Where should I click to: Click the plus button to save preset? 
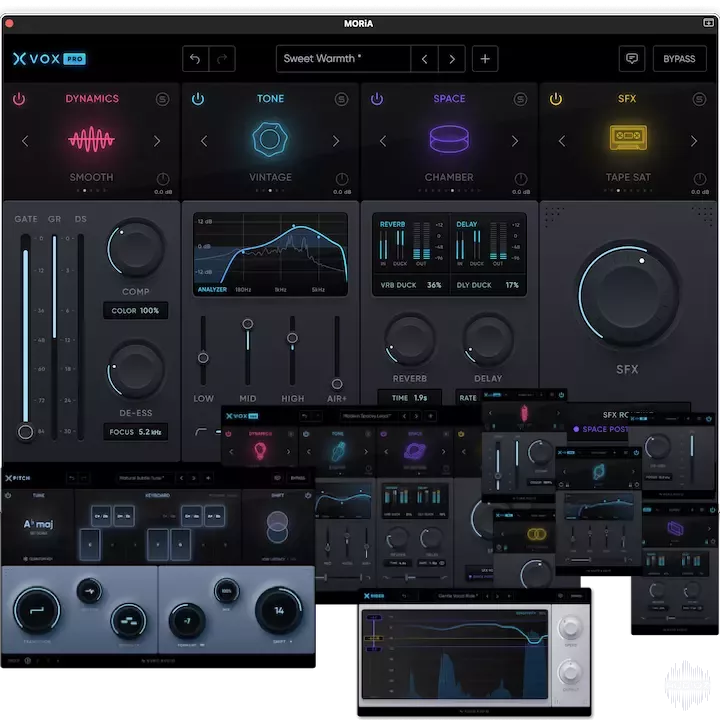click(485, 59)
